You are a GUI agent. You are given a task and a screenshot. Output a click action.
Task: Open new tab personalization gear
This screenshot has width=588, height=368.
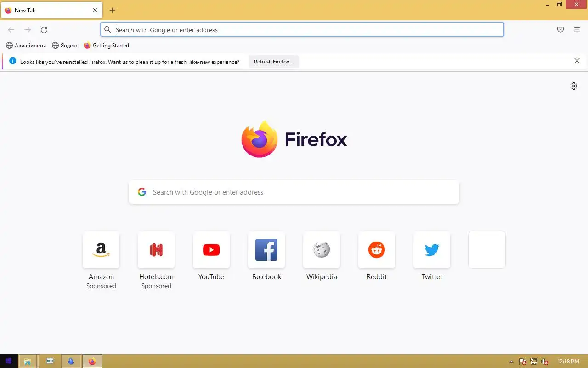(574, 86)
